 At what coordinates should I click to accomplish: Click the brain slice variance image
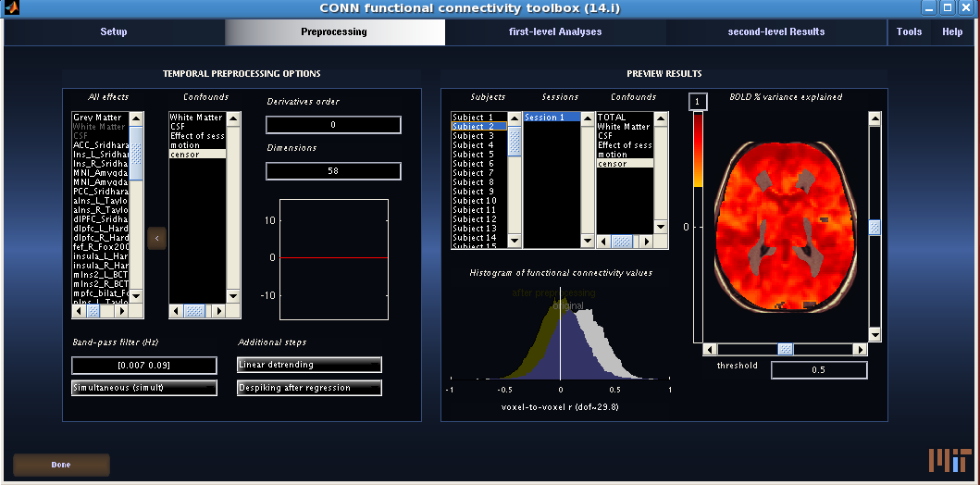point(786,226)
